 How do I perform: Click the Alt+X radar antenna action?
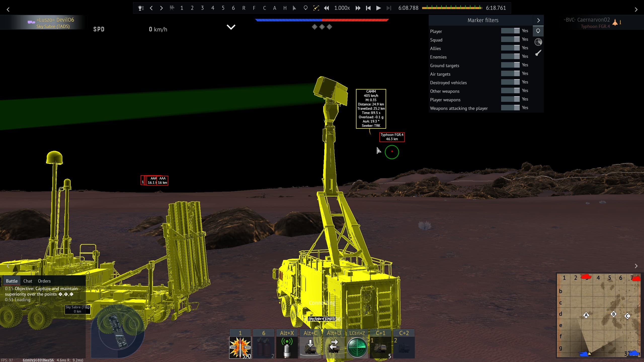(287, 347)
